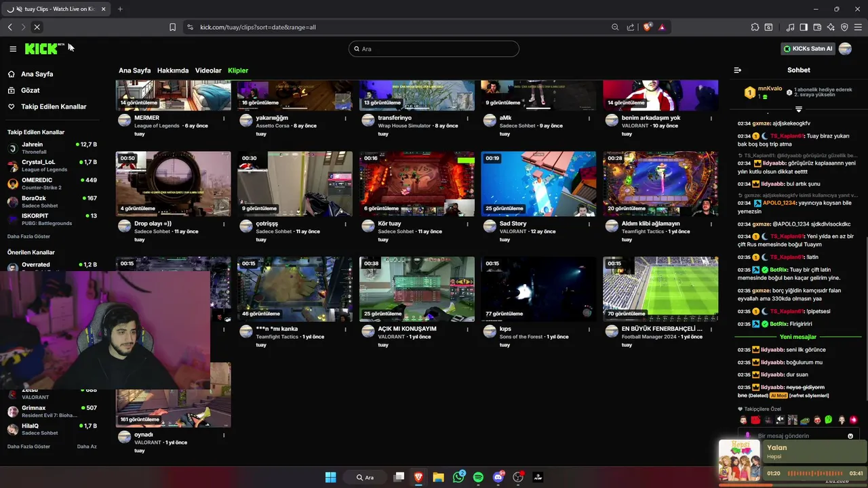
Task: Open the OMEREDIC channel in the sidebar
Action: (52, 184)
